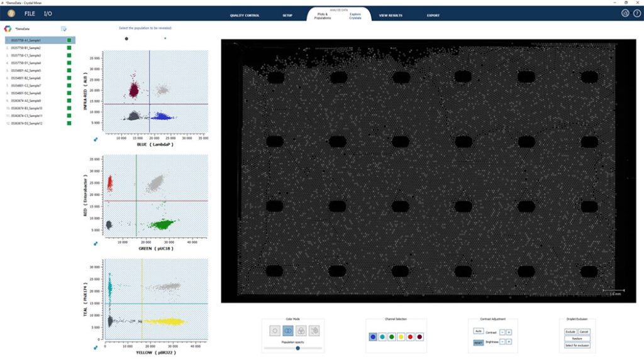Switch to the Explore Crystals tab
This screenshot has height=362, width=644.
pyautogui.click(x=355, y=16)
